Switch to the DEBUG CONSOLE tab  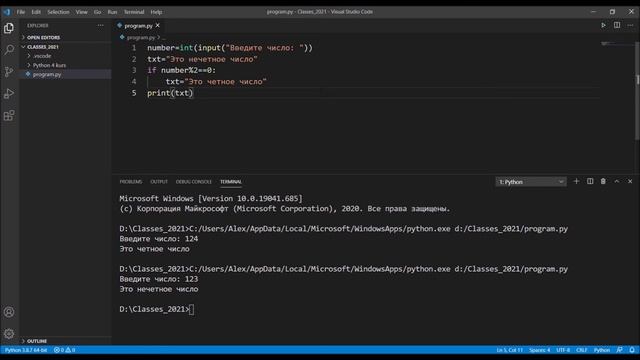[193, 182]
